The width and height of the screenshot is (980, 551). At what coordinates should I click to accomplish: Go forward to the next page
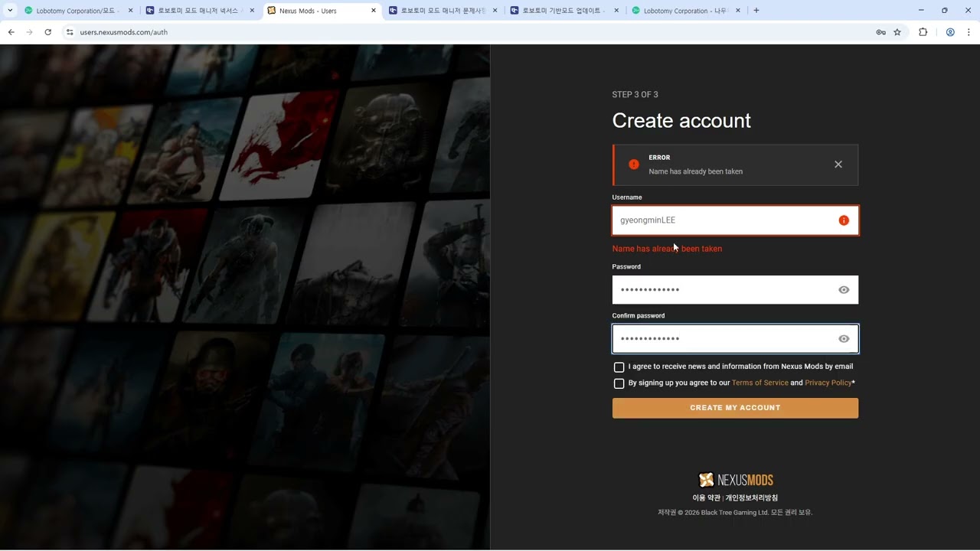(x=29, y=32)
